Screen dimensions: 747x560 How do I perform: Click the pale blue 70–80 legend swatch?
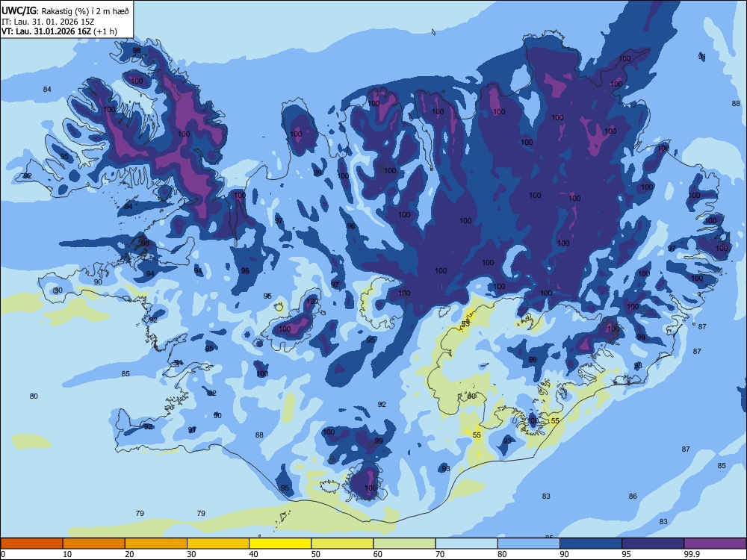click(466, 544)
